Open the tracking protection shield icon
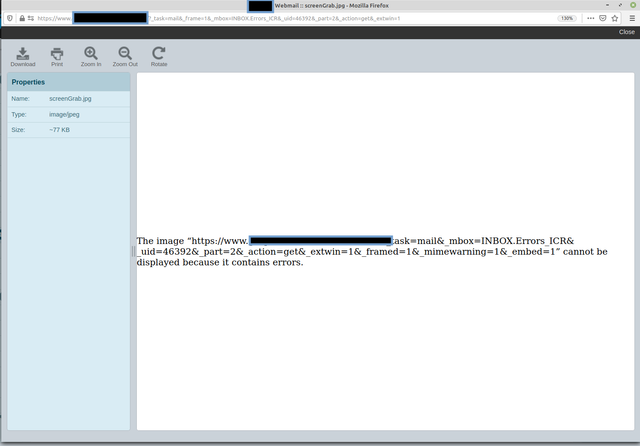Image resolution: width=640 pixels, height=446 pixels. point(10,18)
